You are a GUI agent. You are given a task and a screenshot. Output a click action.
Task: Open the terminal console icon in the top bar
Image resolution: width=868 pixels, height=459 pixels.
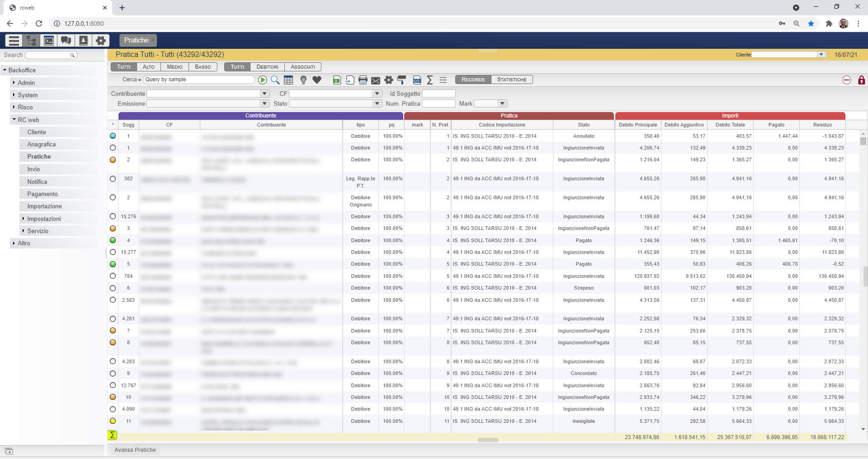click(49, 41)
